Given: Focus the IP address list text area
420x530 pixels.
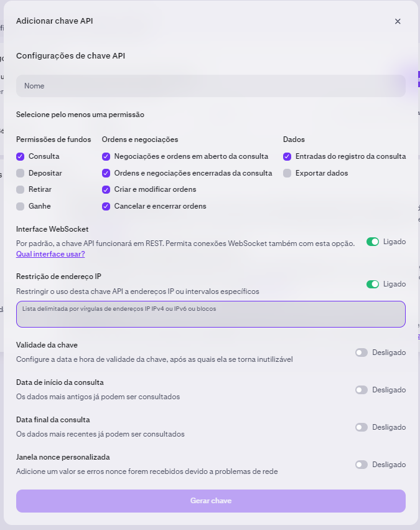Looking at the screenshot, I should [211, 314].
